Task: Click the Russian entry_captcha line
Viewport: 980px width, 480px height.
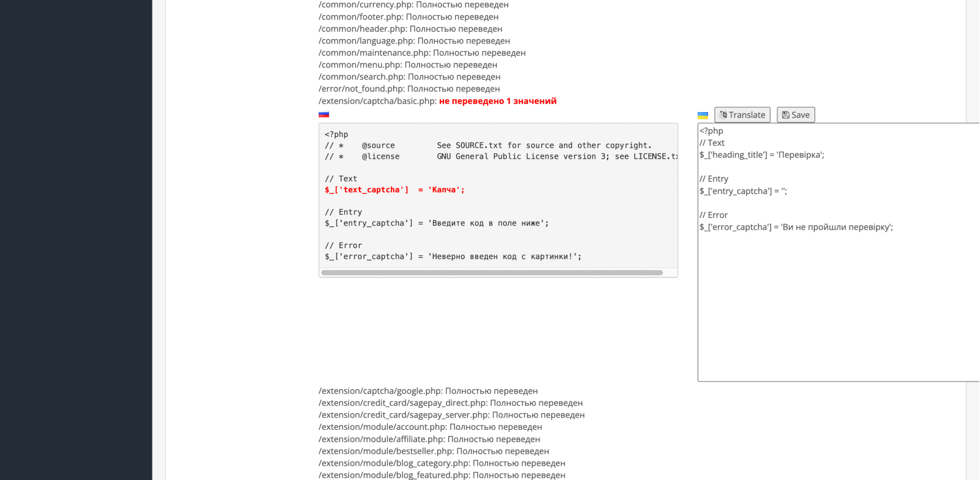Action: tap(437, 223)
